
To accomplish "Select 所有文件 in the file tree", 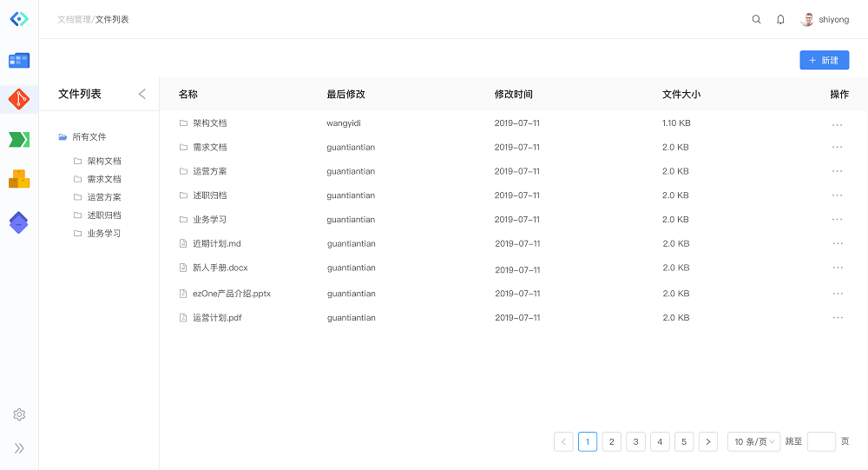I will [89, 137].
